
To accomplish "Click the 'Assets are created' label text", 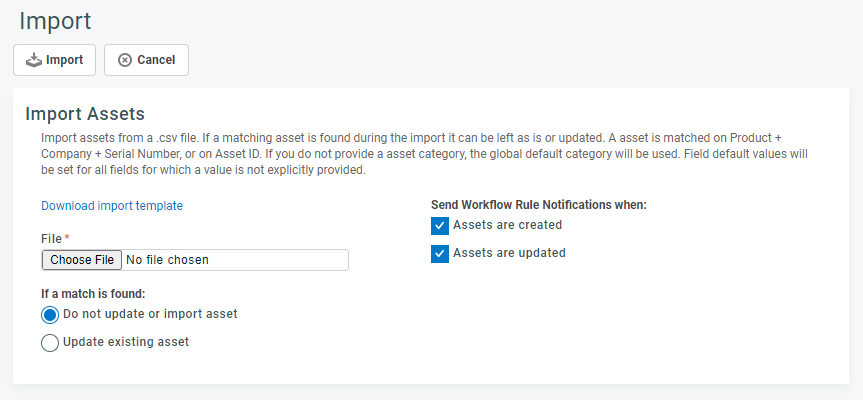I will click(507, 225).
